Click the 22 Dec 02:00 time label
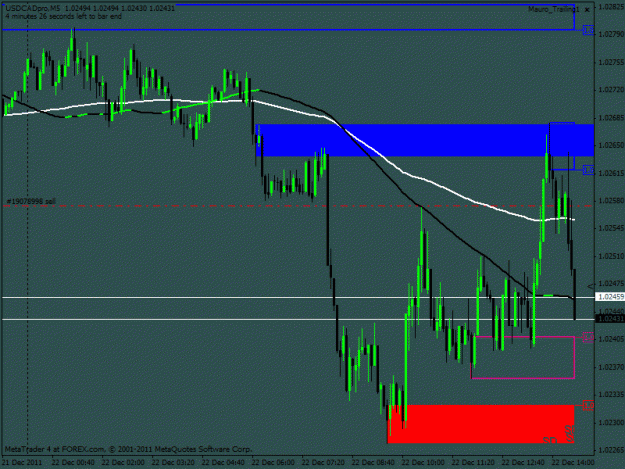This screenshot has width=625, height=469. (123, 463)
